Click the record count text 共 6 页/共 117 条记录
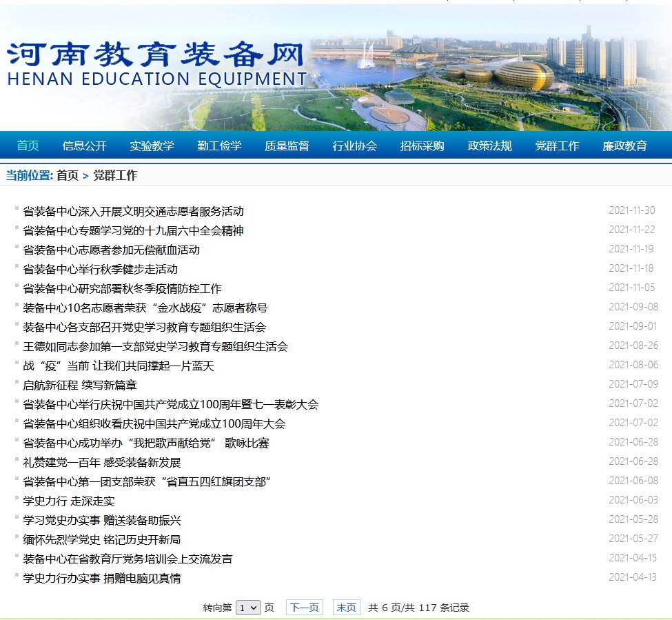This screenshot has height=620, width=672. tap(419, 608)
